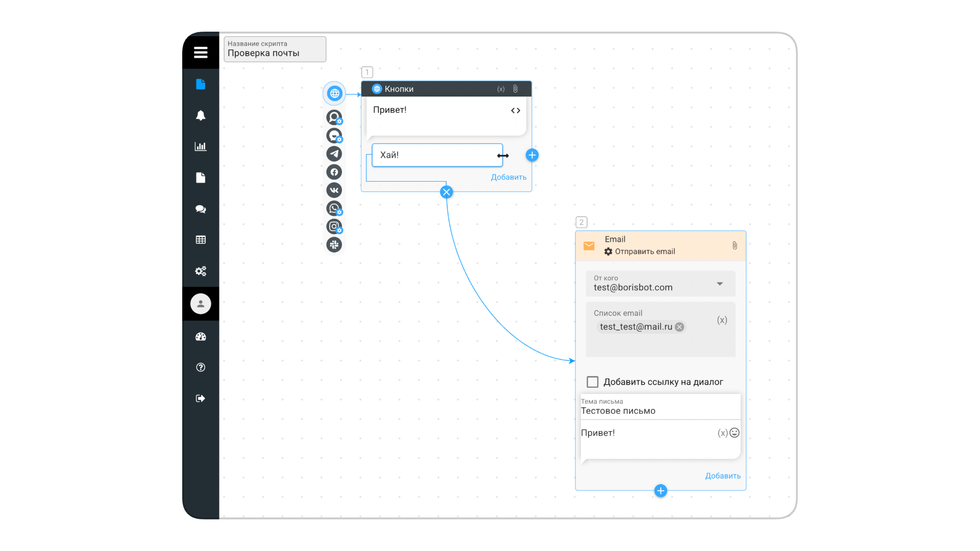The width and height of the screenshot is (980, 551).
Task: Select the Slack channel icon
Action: tap(334, 244)
